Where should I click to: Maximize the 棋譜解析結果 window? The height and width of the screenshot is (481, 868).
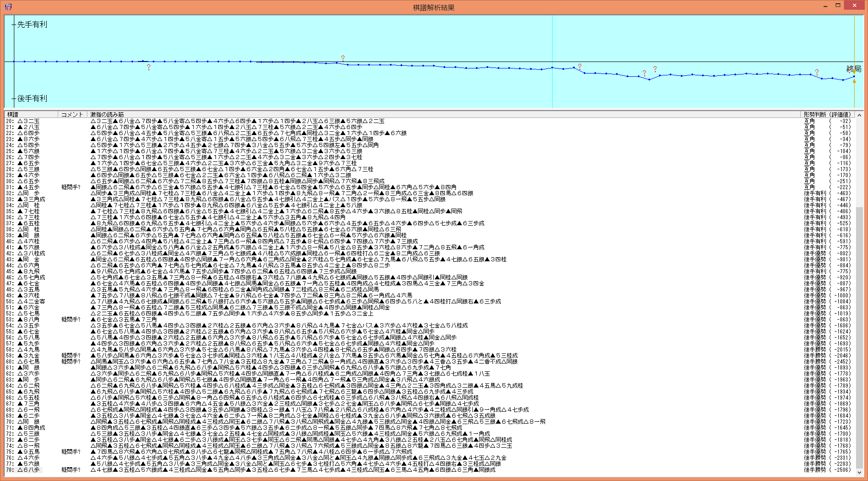837,6
